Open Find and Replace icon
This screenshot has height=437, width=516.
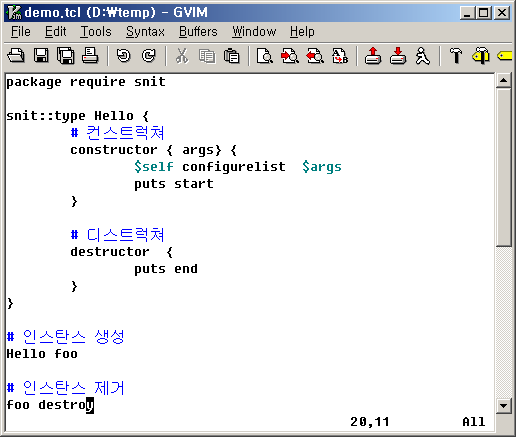pyautogui.click(x=340, y=55)
